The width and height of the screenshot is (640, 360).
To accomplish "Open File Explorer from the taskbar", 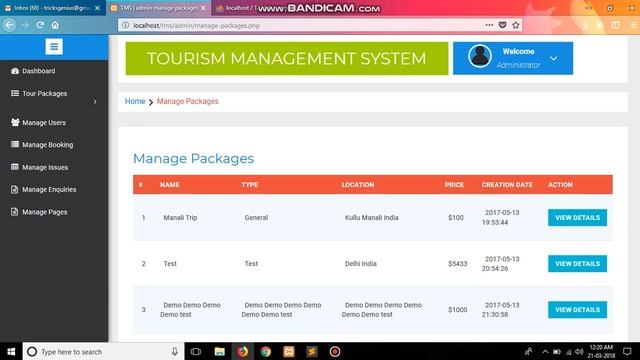I will click(220, 351).
